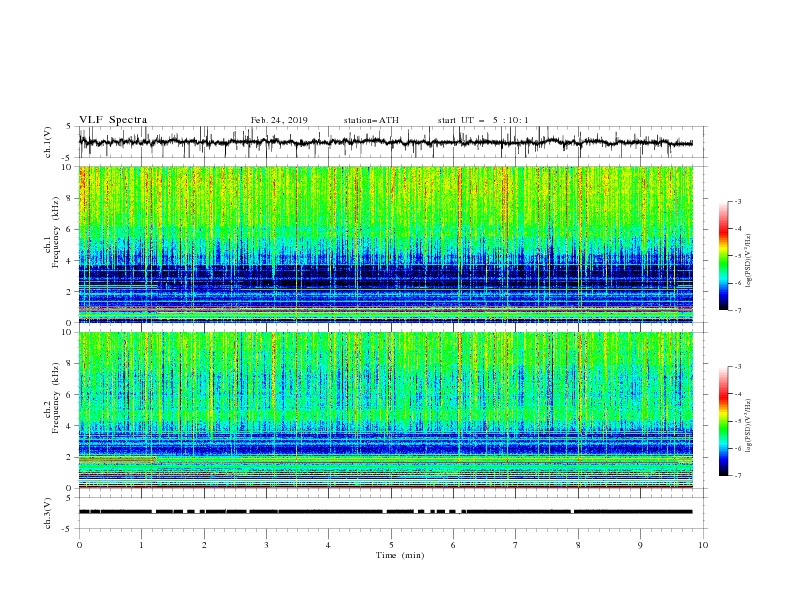Viewport: 792px width, 612px height.
Task: Click the "8" kHz tick of ch.2 frequency axis
Action: pos(70,364)
